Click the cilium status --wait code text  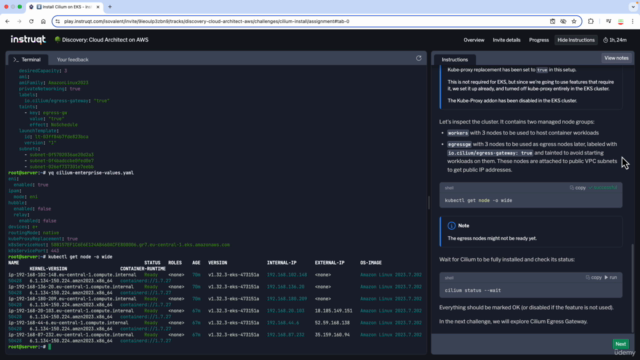pyautogui.click(x=473, y=291)
